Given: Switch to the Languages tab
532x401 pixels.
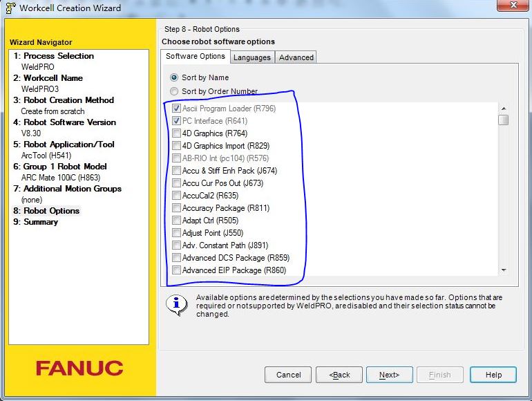Looking at the screenshot, I should pyautogui.click(x=251, y=57).
